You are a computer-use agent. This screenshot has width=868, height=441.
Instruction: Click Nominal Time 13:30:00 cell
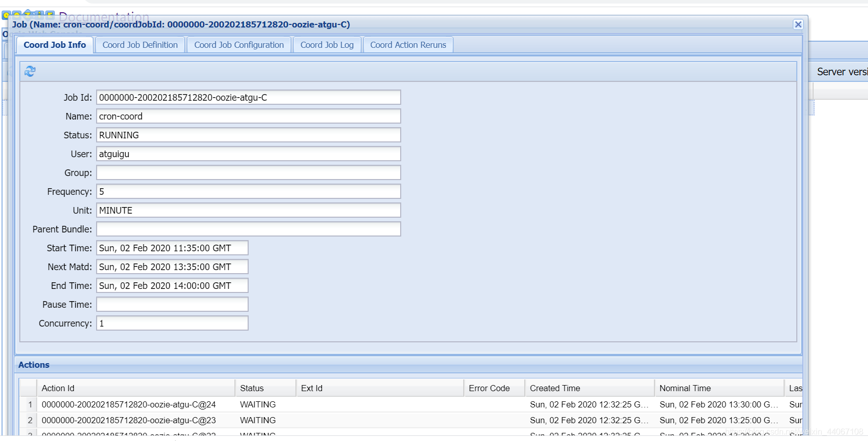pos(719,404)
